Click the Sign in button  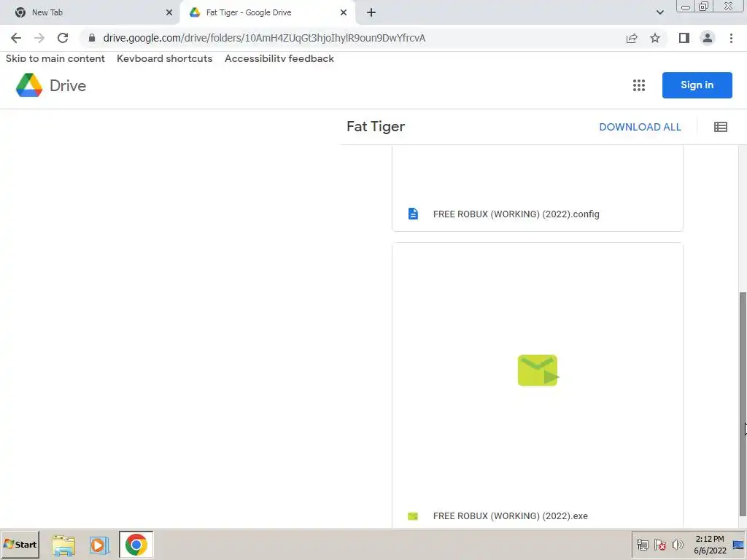click(697, 85)
